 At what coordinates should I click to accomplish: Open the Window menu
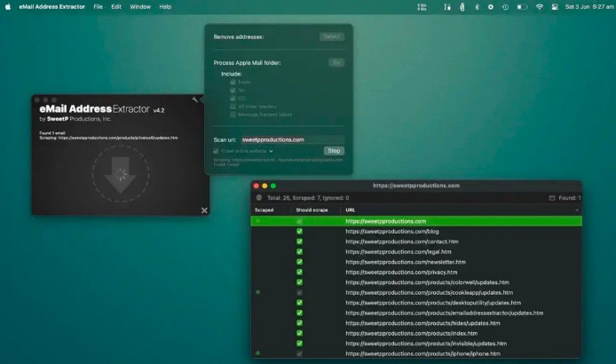(x=140, y=7)
